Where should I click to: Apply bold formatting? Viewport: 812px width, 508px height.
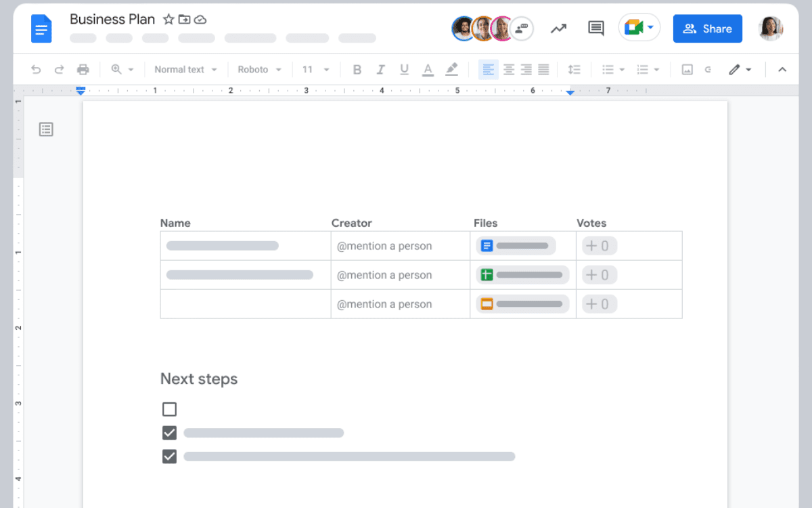tap(357, 69)
